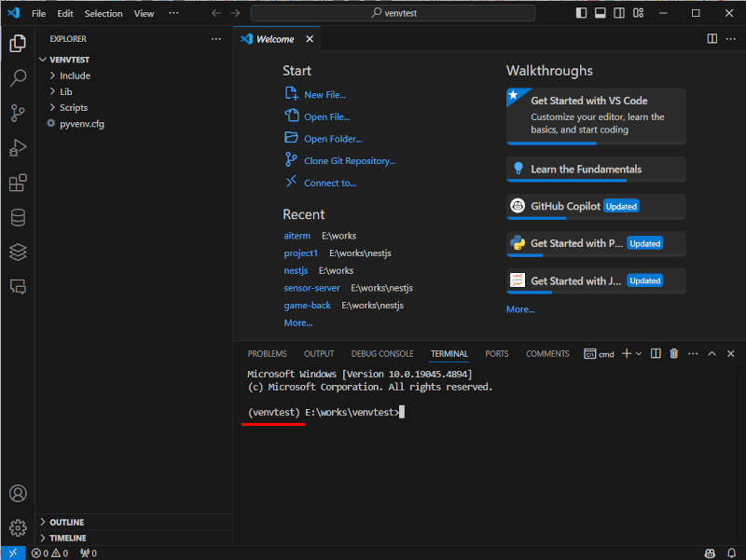The height and width of the screenshot is (560, 746).
Task: Close the terminal panel
Action: (731, 353)
